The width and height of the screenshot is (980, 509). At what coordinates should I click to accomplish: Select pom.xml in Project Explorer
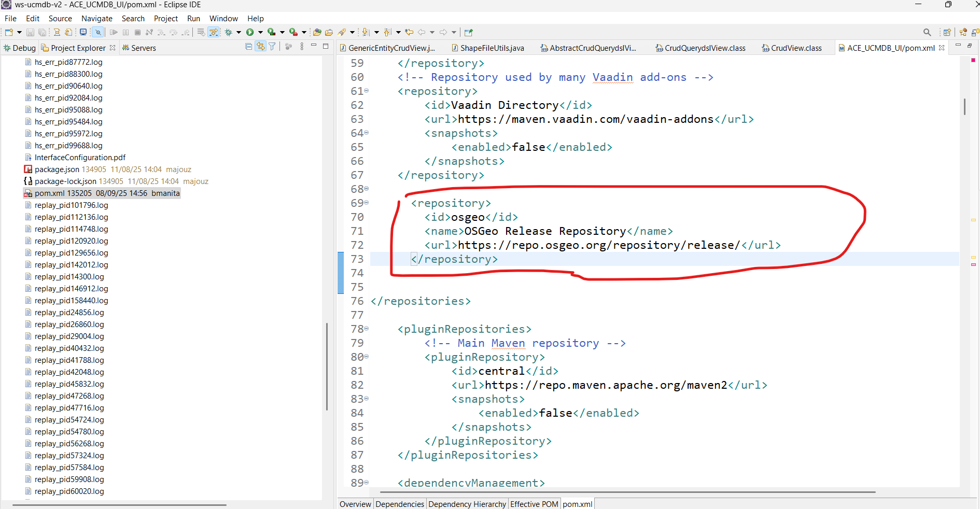point(50,193)
